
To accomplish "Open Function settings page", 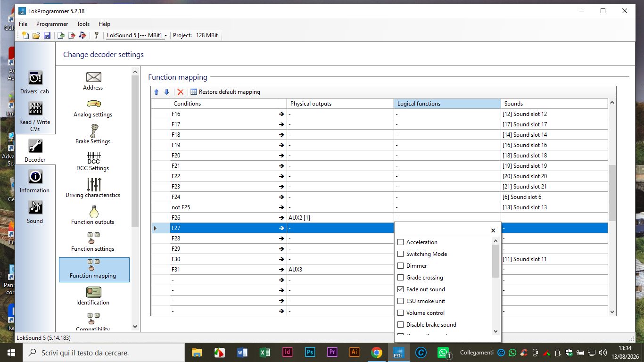I will 93,242.
